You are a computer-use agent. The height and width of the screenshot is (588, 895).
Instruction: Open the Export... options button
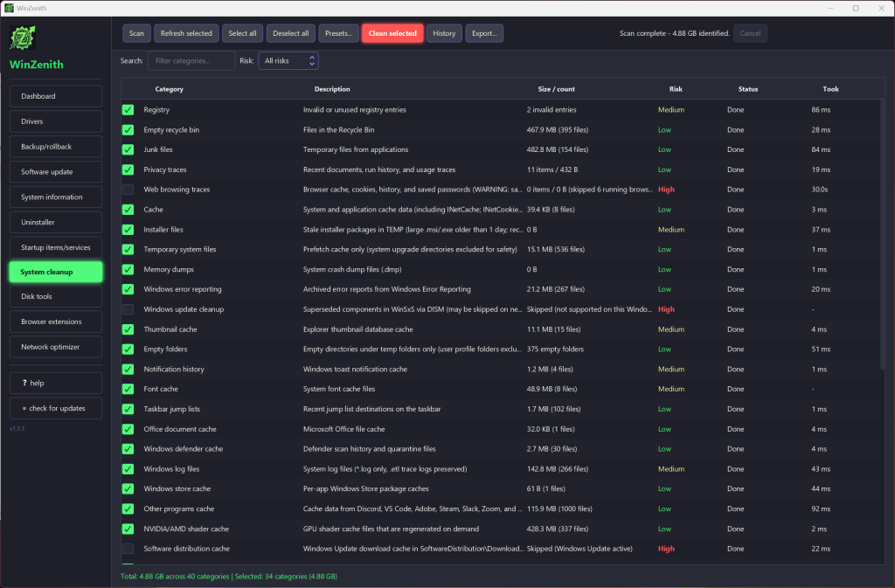[484, 33]
